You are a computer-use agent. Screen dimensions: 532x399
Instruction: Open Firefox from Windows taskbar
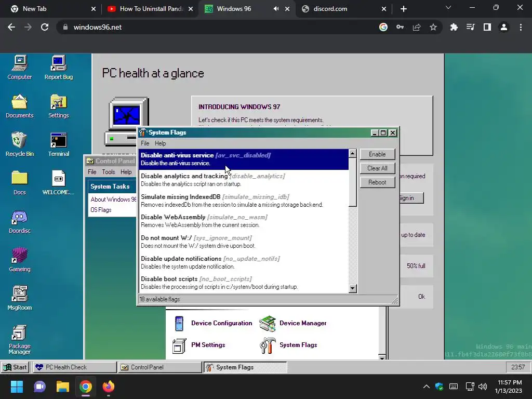click(109, 387)
